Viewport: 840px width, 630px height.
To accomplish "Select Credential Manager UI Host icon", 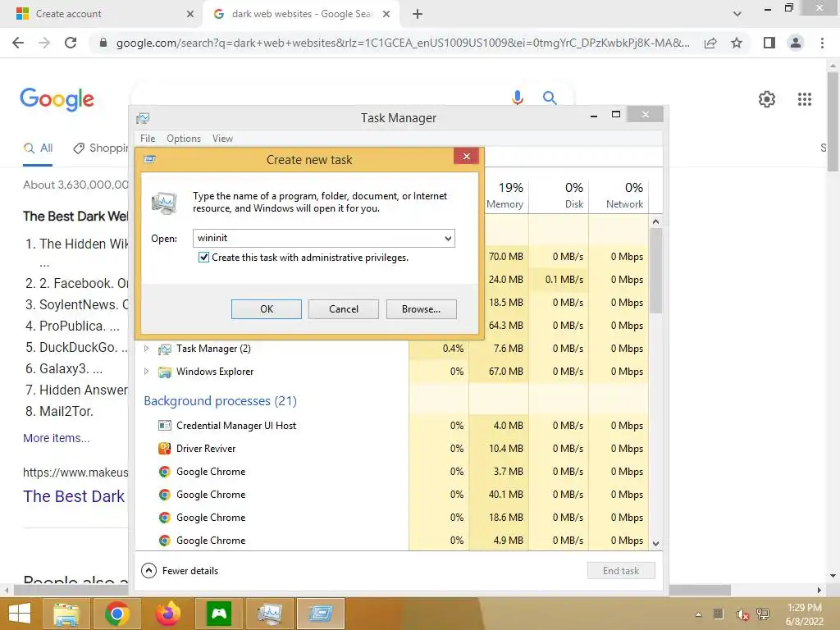I will click(x=164, y=426).
